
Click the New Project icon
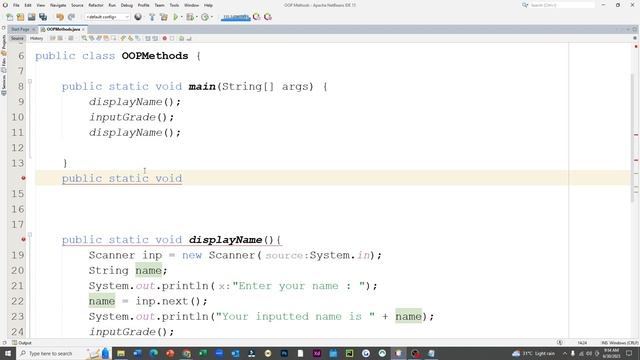pyautogui.click(x=20, y=17)
